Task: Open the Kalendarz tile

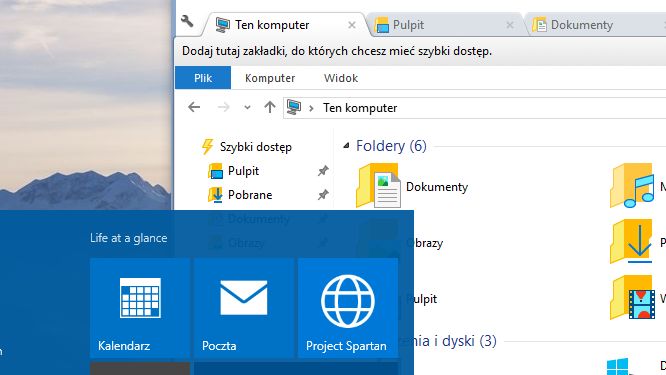Action: (140, 308)
